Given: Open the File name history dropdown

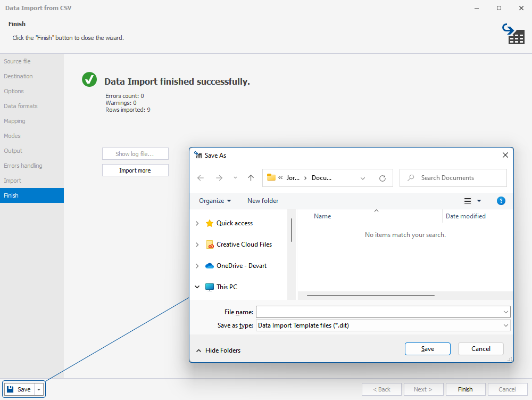Looking at the screenshot, I should (x=505, y=312).
